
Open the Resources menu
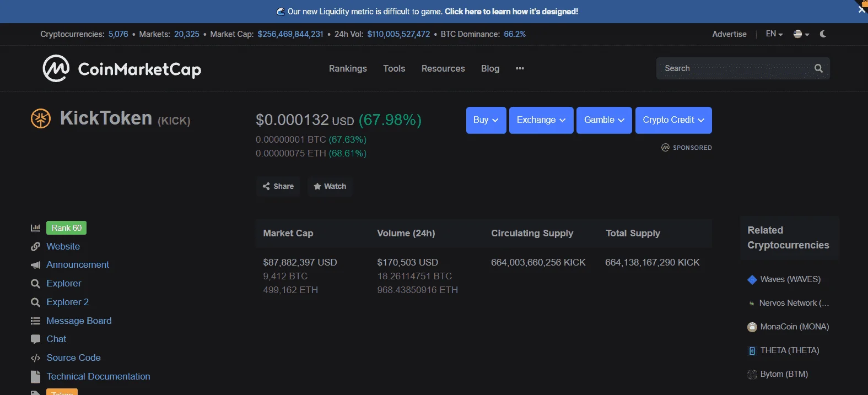click(443, 68)
